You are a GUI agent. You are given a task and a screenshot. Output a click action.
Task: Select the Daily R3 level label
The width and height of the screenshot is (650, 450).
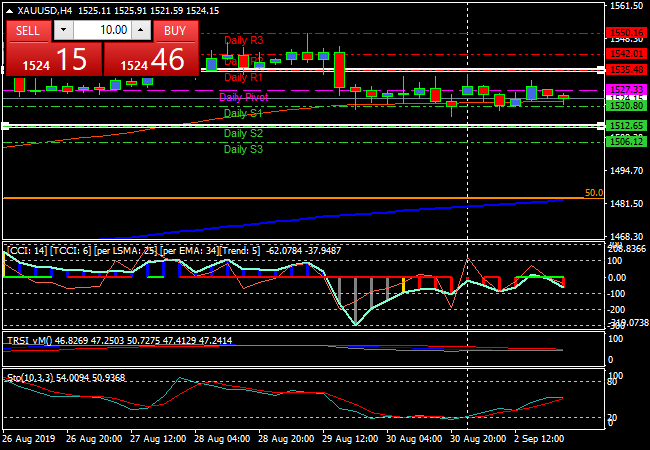click(x=243, y=41)
